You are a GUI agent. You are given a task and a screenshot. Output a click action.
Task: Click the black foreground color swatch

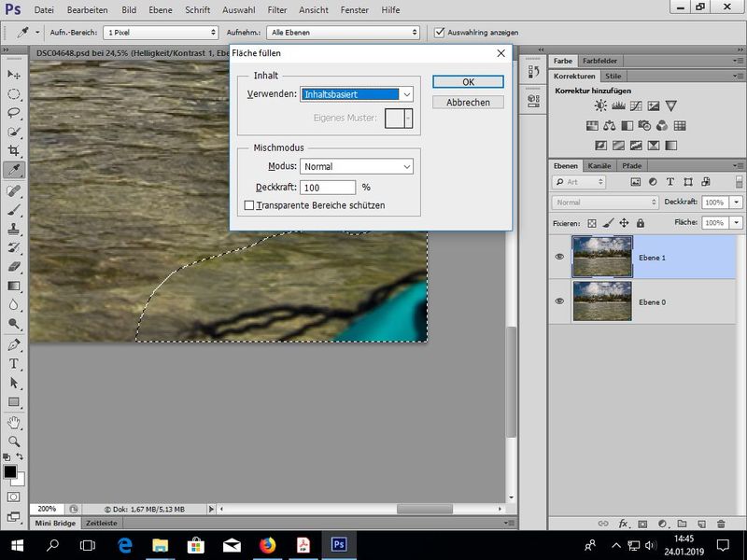click(x=10, y=472)
